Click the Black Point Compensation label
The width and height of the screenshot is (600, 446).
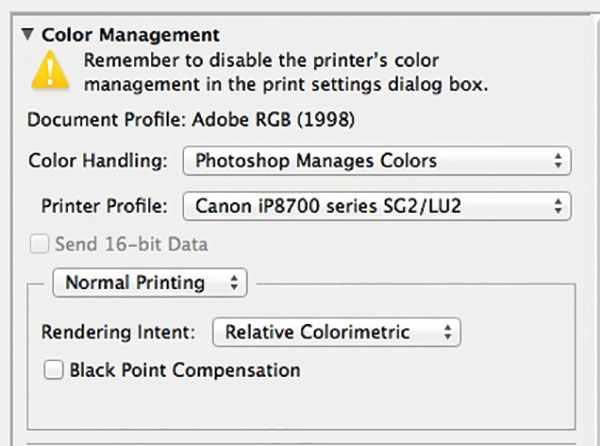tap(185, 370)
